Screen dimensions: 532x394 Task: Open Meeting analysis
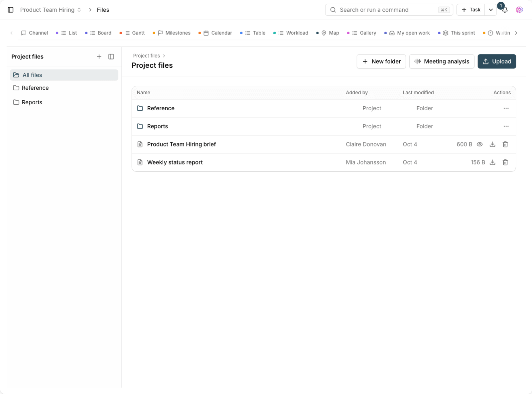coord(442,61)
